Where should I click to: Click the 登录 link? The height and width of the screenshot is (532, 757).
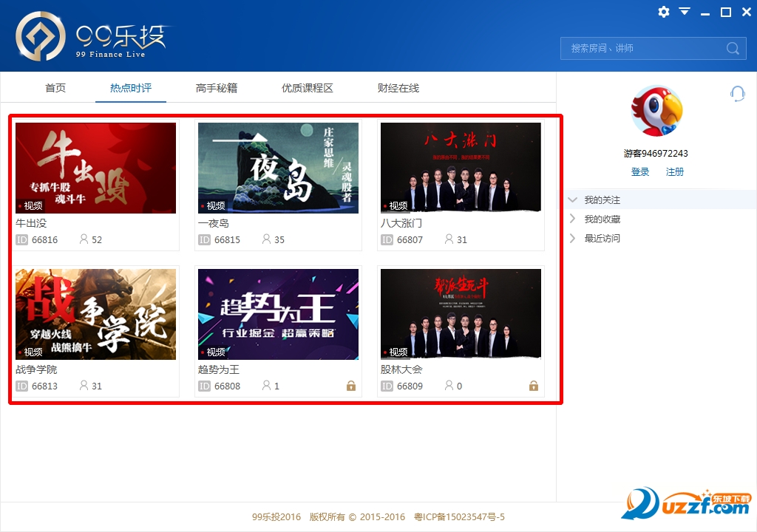click(x=639, y=172)
